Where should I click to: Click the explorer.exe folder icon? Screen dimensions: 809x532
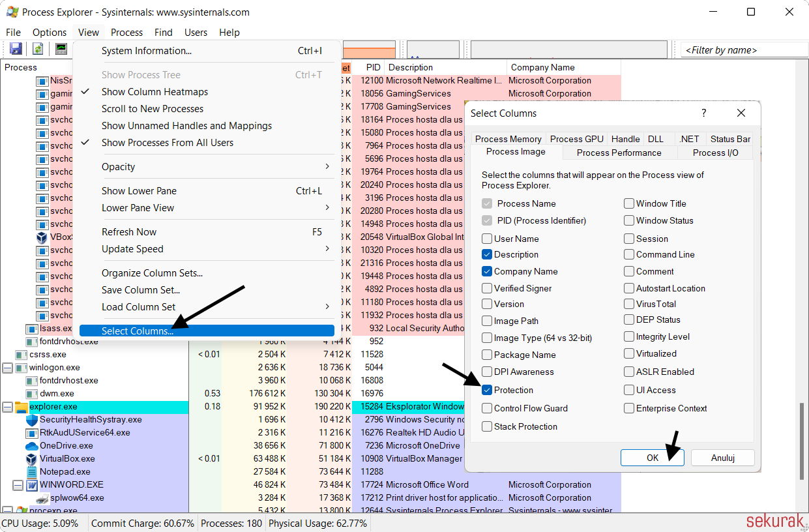coord(21,407)
